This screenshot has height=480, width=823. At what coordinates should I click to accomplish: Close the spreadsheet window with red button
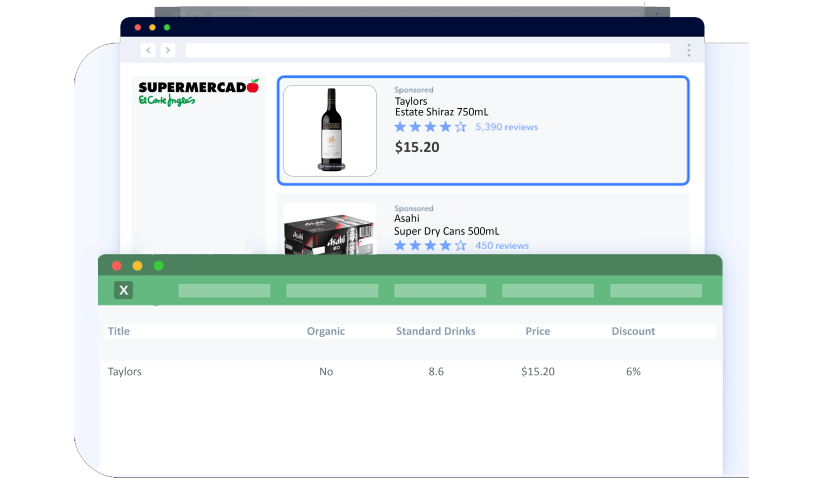point(117,266)
